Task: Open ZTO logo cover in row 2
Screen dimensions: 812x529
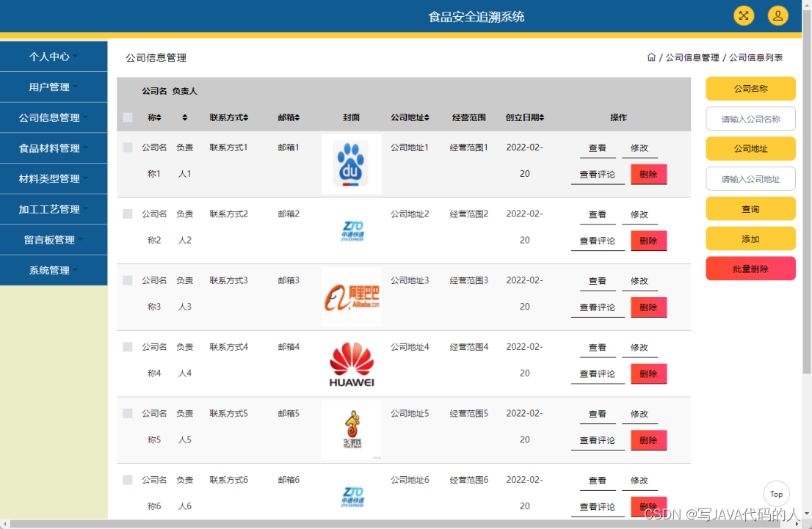Action: click(x=352, y=231)
